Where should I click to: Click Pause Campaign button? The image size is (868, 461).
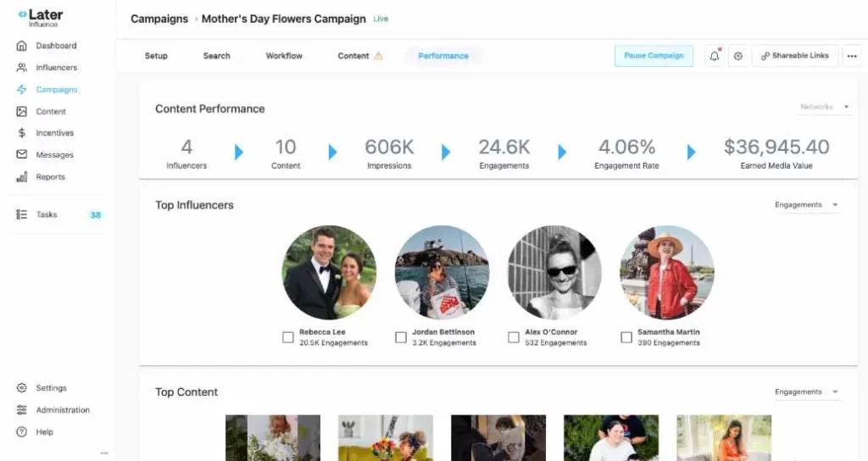pos(654,56)
